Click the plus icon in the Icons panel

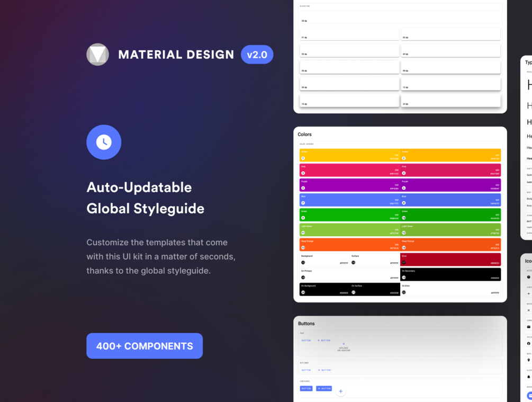pos(529,294)
